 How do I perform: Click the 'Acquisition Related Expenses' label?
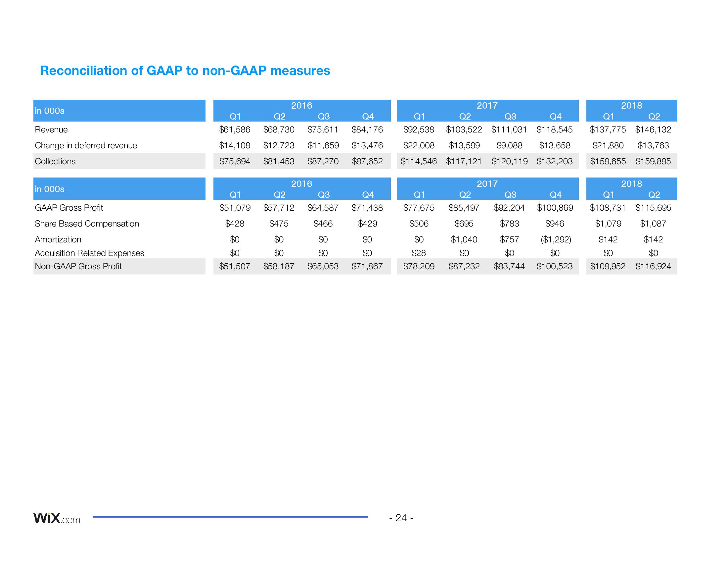(90, 253)
